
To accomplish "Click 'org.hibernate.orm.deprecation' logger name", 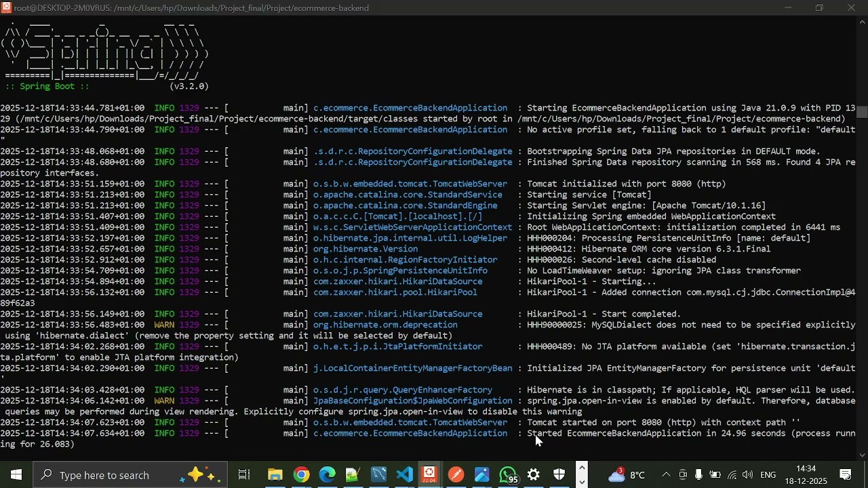I will 385,325.
